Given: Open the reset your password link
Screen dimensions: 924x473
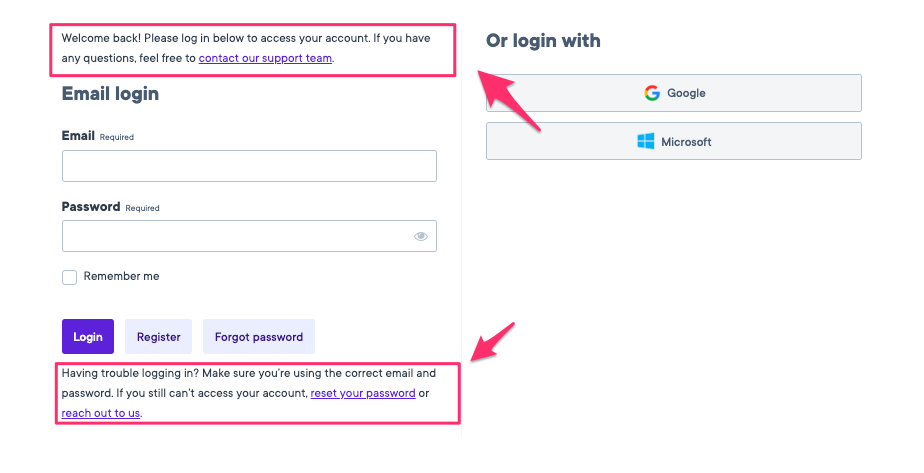Looking at the screenshot, I should (x=363, y=393).
